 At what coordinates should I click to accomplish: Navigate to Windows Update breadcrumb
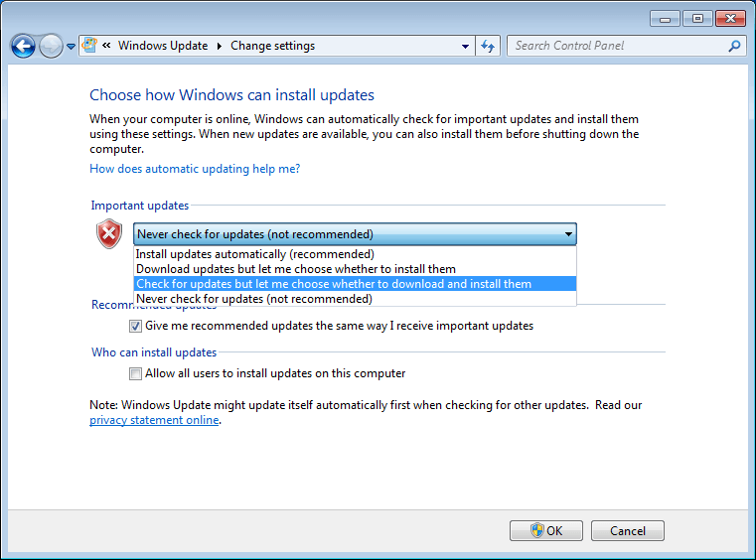pos(163,46)
